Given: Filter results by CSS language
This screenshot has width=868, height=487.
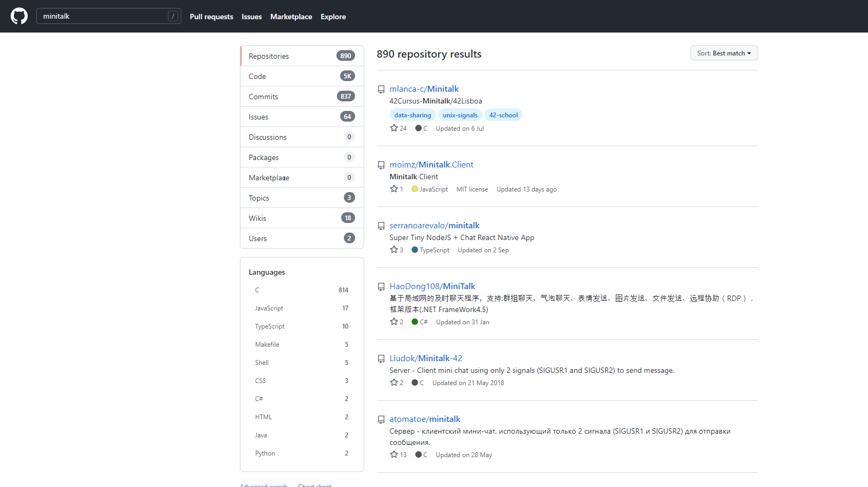Looking at the screenshot, I should coord(302,380).
